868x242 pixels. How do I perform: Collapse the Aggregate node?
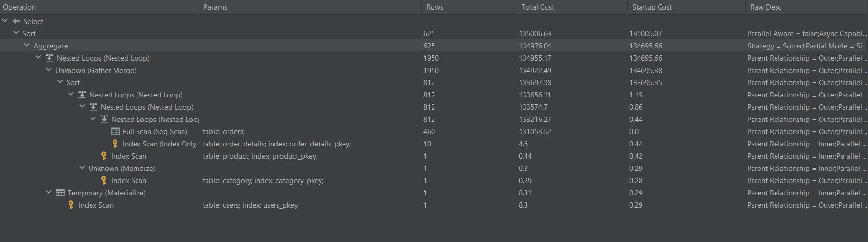[27, 46]
